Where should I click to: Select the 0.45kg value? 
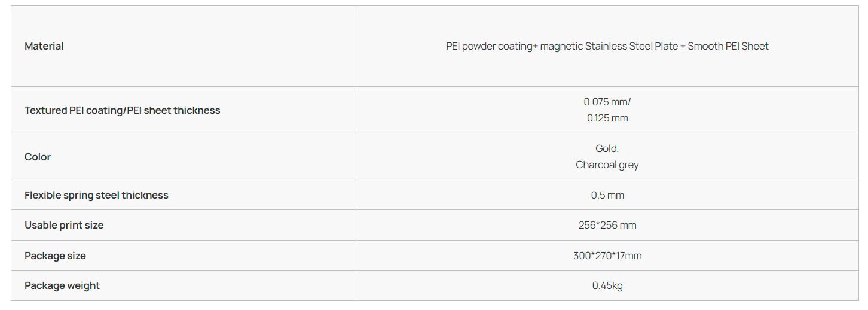607,285
